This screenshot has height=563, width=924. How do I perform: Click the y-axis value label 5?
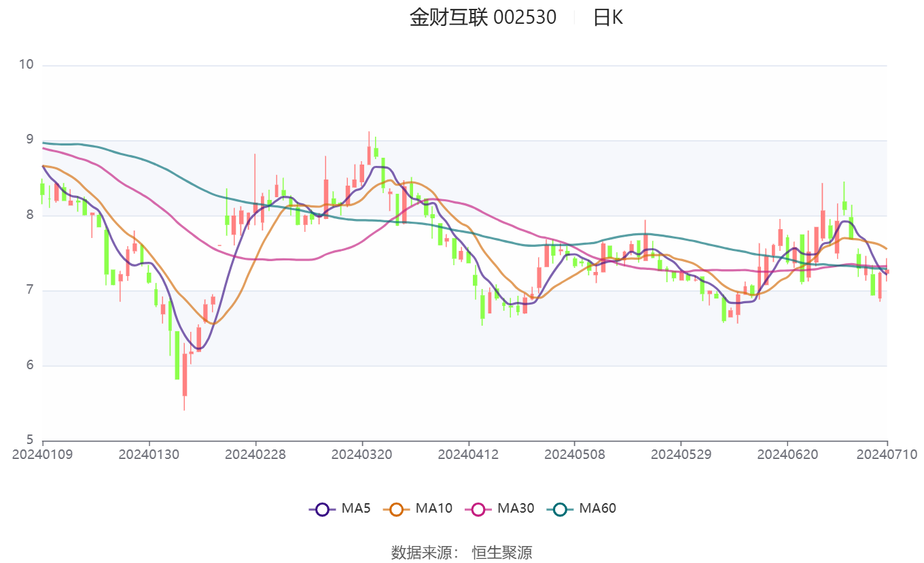[30, 440]
